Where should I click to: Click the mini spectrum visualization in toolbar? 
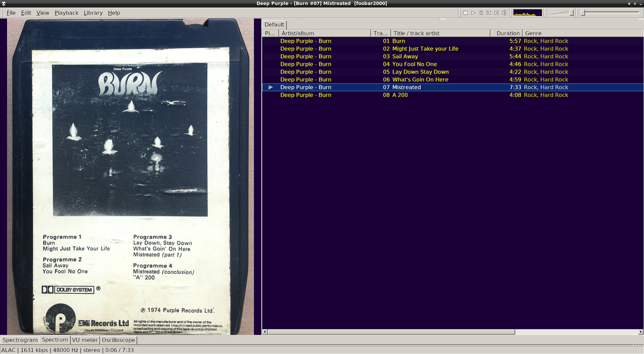click(x=527, y=13)
